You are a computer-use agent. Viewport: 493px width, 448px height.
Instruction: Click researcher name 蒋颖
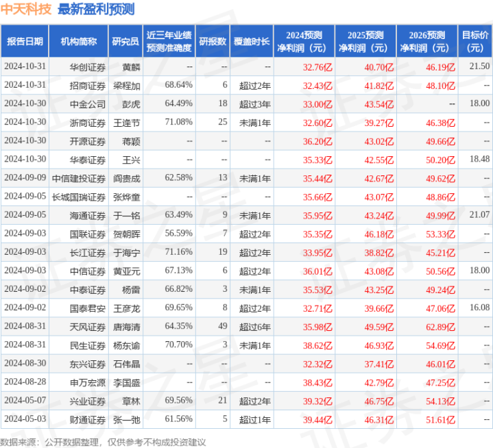(131, 141)
